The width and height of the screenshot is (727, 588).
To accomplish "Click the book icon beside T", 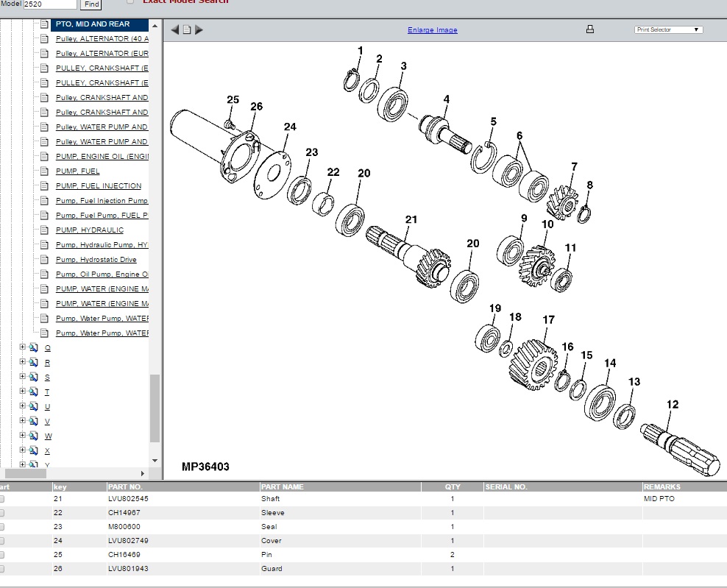I will 33,392.
